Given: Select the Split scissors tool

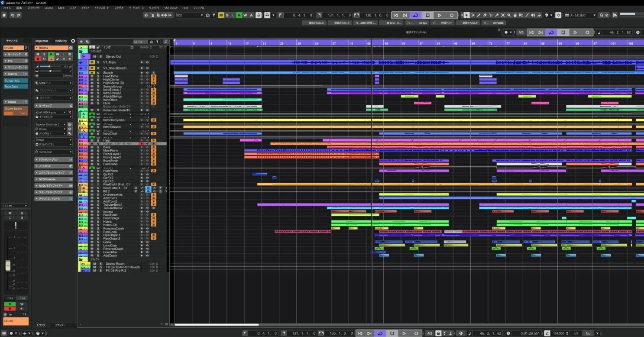Looking at the screenshot, I should click(491, 15).
